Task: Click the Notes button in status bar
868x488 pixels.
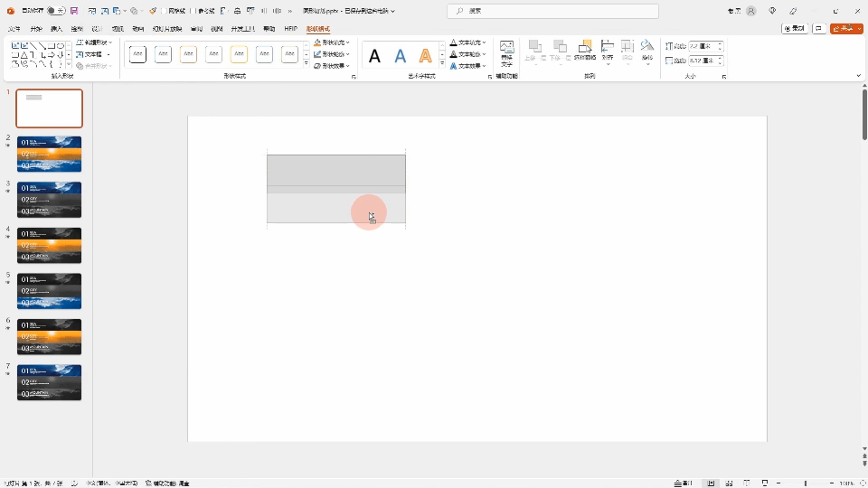Action: 684,483
